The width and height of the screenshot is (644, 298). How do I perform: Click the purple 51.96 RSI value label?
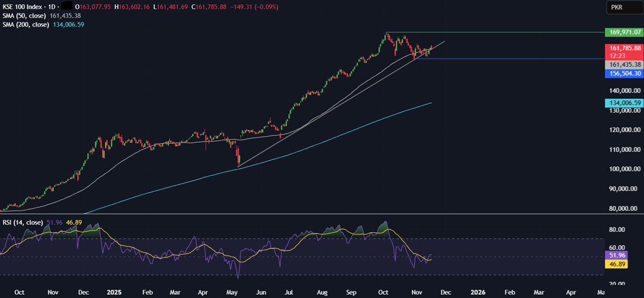point(616,255)
